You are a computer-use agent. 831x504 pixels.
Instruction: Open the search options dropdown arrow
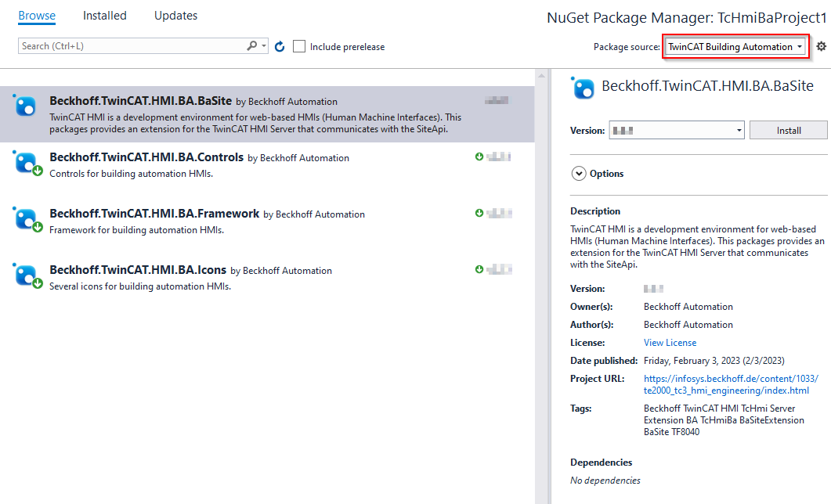(x=263, y=46)
